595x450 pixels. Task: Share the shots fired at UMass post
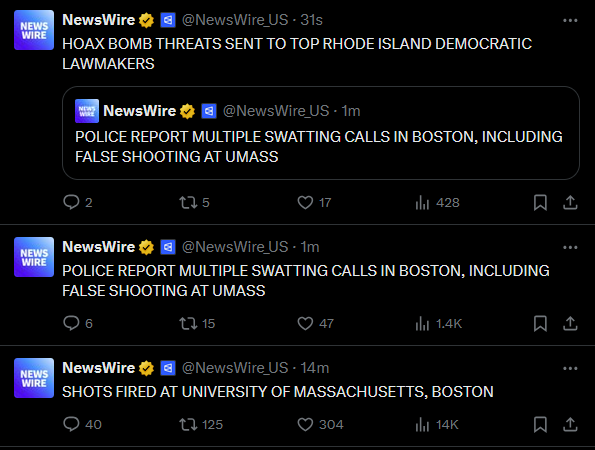point(570,424)
